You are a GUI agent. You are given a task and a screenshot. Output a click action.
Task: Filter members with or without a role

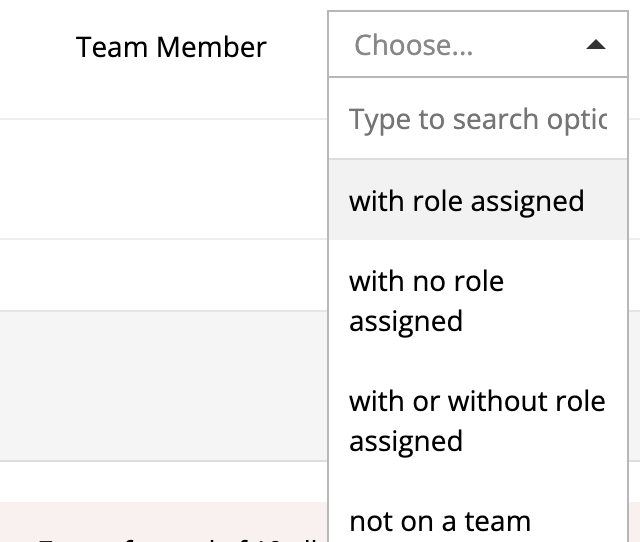click(x=478, y=420)
